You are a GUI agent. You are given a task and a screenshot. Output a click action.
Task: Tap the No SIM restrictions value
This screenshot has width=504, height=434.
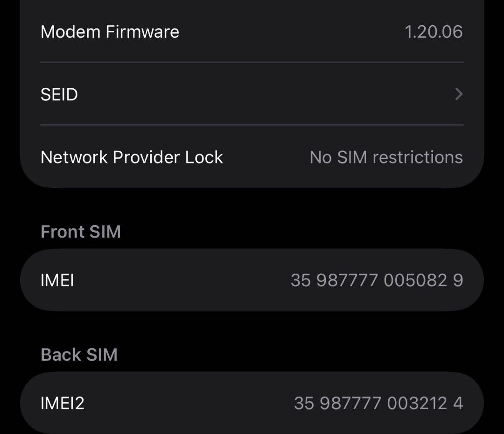[386, 157]
